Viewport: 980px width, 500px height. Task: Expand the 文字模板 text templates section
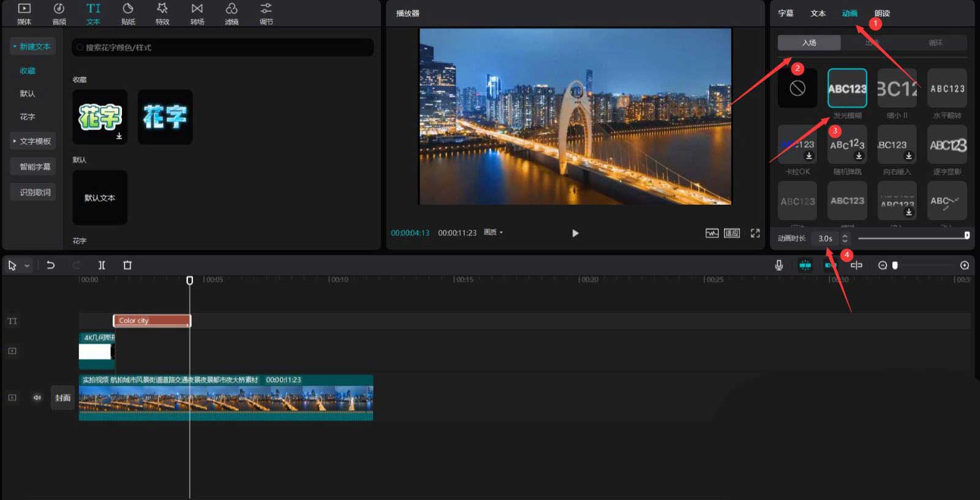[x=33, y=142]
